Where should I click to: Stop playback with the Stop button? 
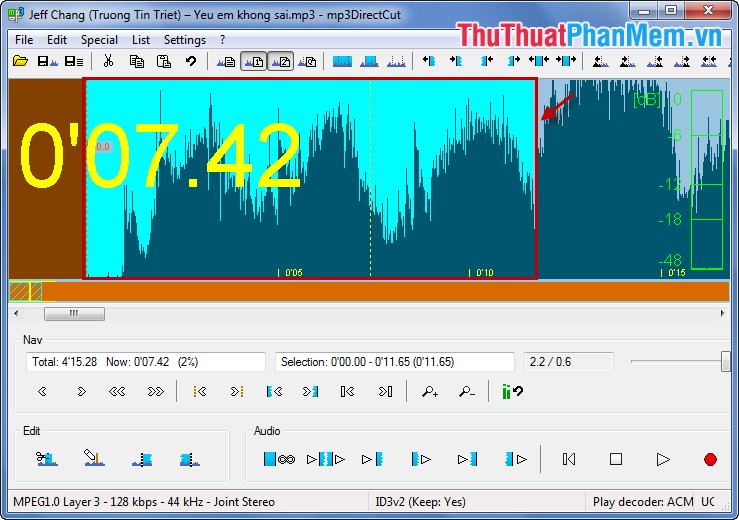pos(616,459)
